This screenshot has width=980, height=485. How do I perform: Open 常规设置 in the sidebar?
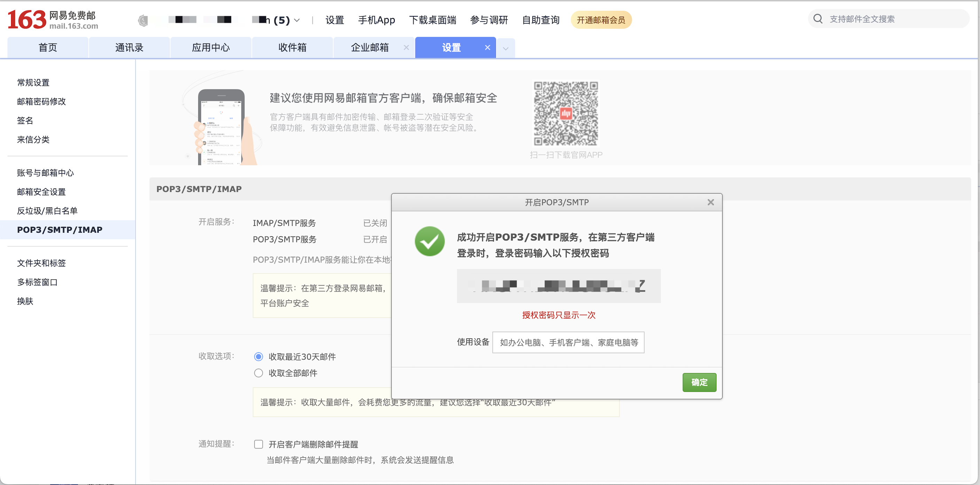[33, 82]
